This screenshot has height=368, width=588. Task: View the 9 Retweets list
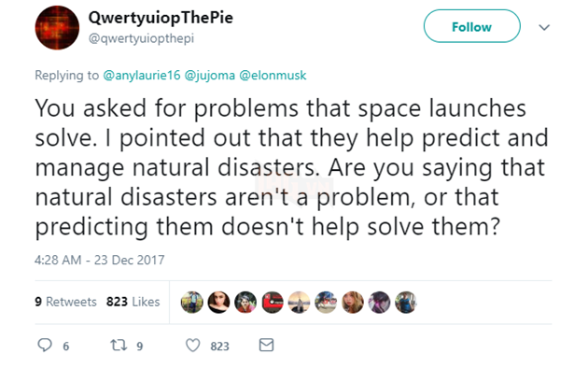point(65,302)
